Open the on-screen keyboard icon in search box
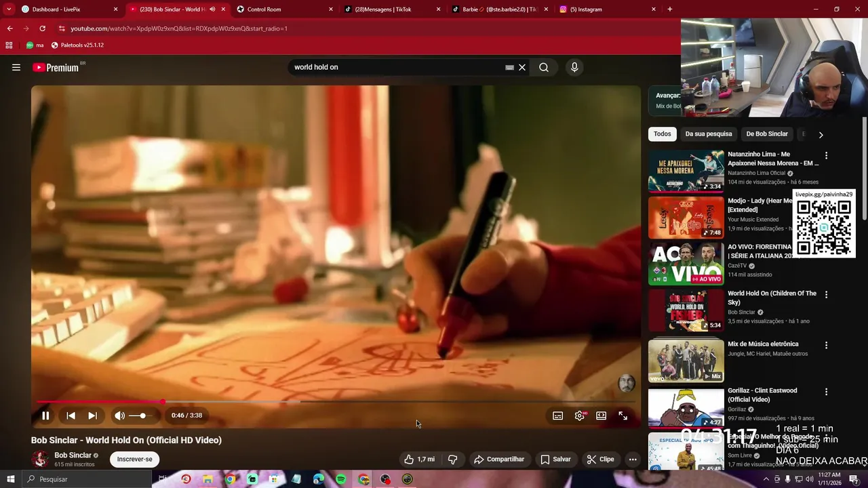The image size is (868, 488). click(x=509, y=67)
